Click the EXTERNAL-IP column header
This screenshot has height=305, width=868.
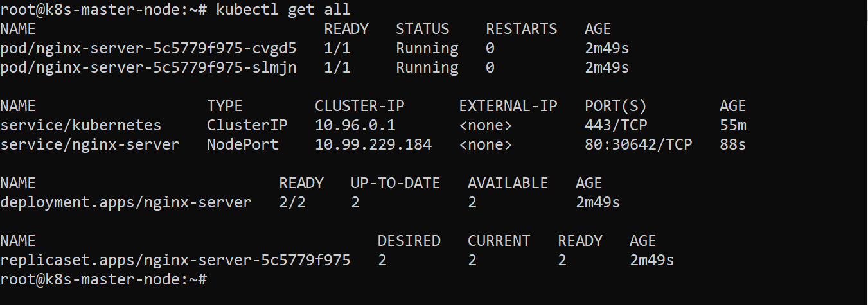[x=508, y=106]
